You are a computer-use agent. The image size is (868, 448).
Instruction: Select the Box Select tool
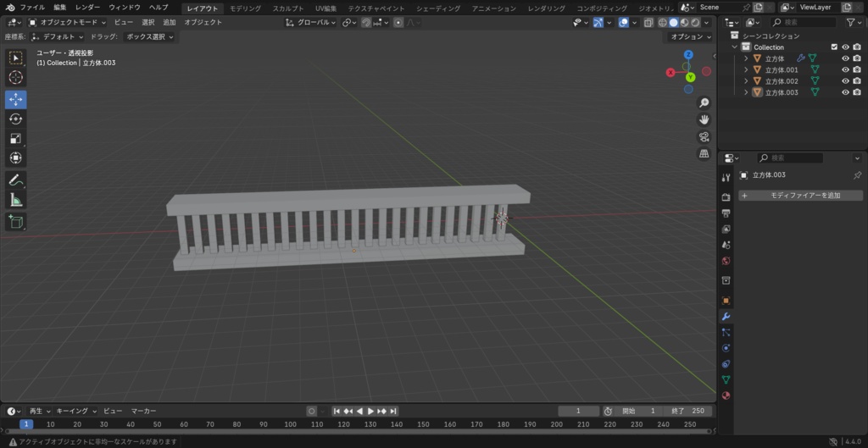[16, 58]
